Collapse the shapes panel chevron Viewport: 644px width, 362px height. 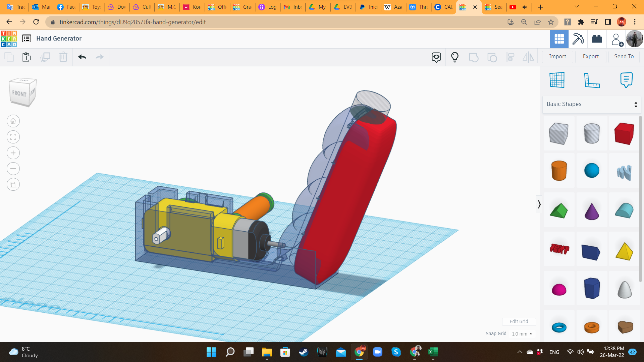[539, 204]
